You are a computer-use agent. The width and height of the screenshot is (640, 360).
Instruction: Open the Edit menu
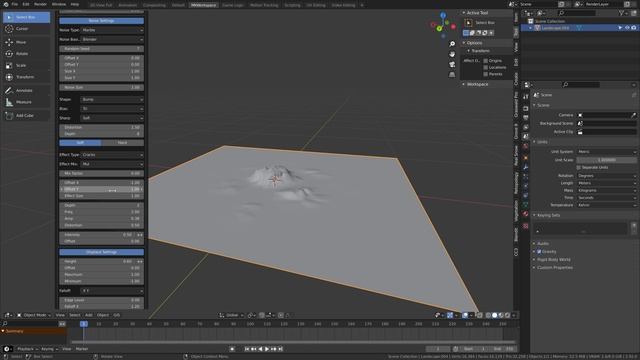coord(26,4)
